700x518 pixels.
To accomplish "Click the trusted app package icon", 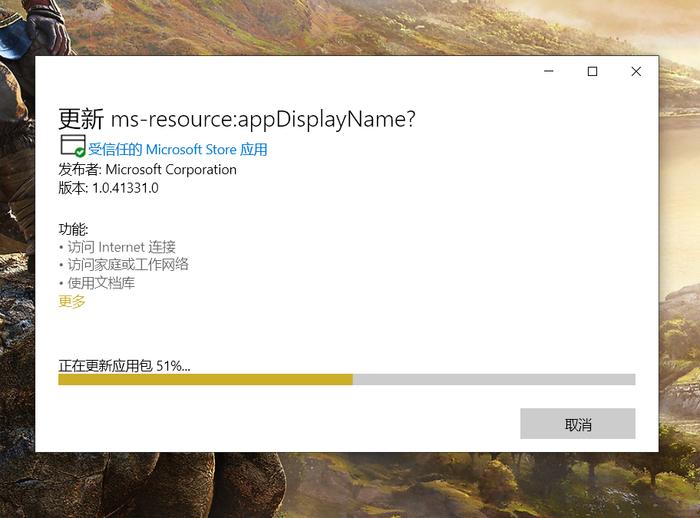I will tap(72, 146).
